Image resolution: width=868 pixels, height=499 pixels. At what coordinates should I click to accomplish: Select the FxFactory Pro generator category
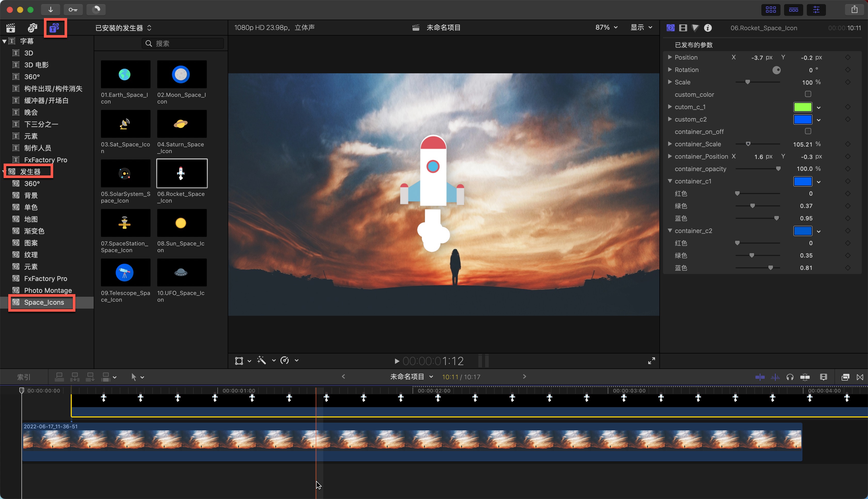45,278
